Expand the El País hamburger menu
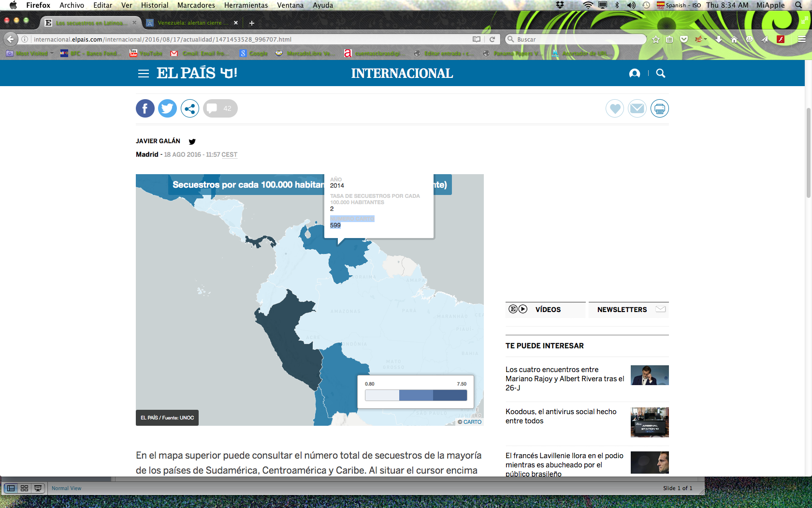 (143, 74)
